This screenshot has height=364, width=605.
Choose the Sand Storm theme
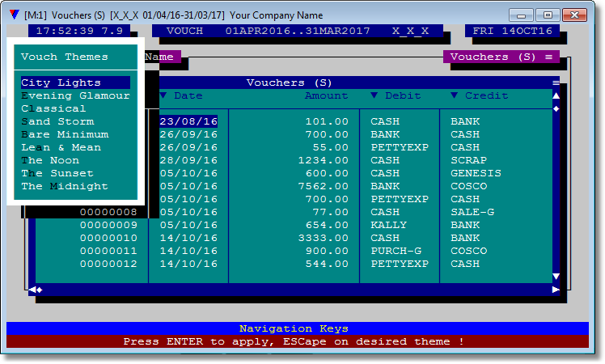coord(76,121)
